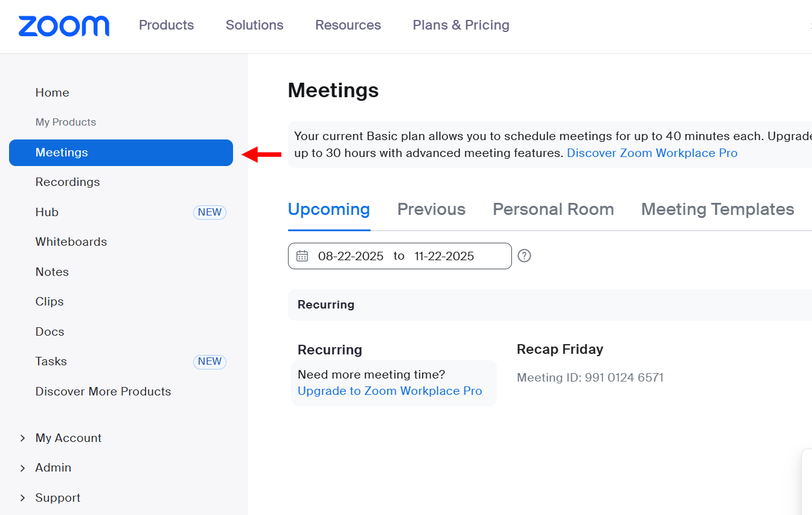This screenshot has width=812, height=515.
Task: Click the Zoom logo
Action: 63,26
